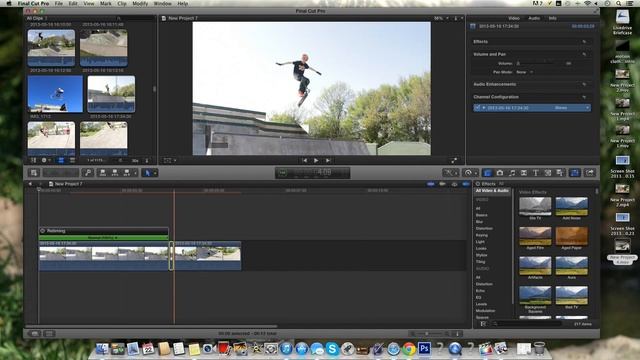
Task: Toggle video skimming in the timeline
Action: tap(431, 184)
